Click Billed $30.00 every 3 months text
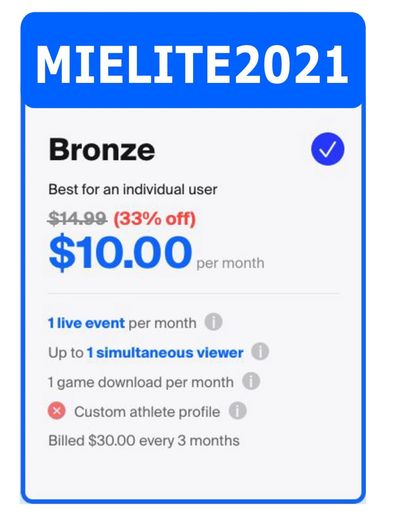The image size is (400, 518). [144, 441]
